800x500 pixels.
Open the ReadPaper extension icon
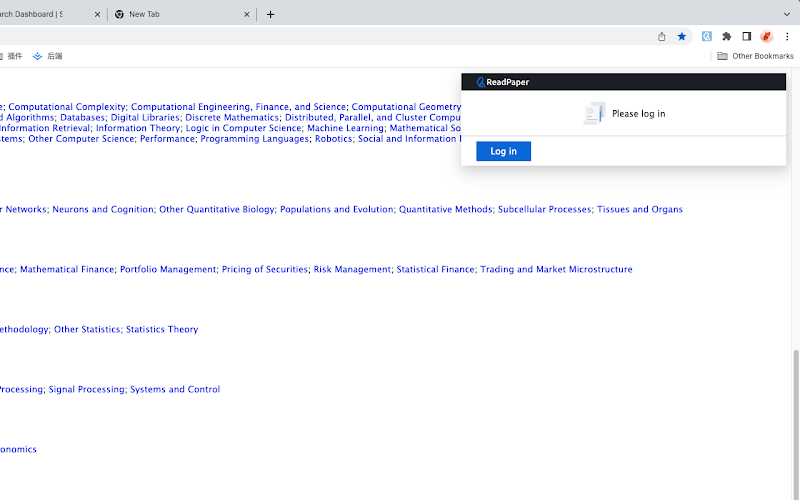[707, 36]
